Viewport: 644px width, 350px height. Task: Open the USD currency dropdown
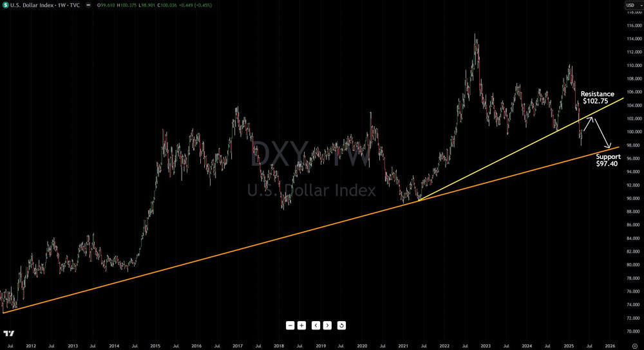[633, 5]
